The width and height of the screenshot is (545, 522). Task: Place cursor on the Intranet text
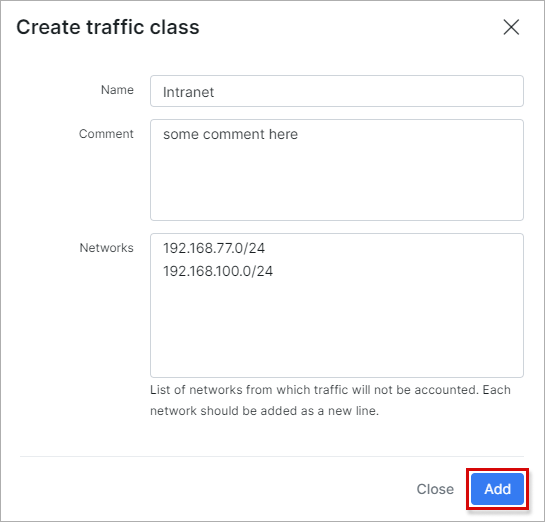point(188,92)
